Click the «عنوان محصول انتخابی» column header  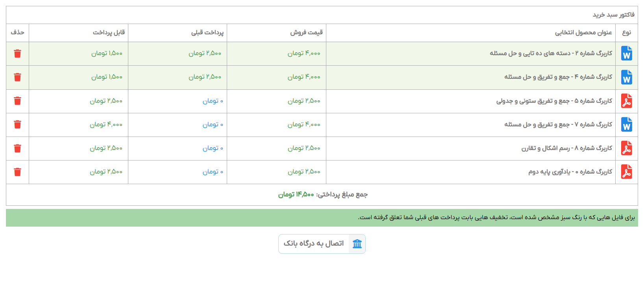(x=583, y=33)
